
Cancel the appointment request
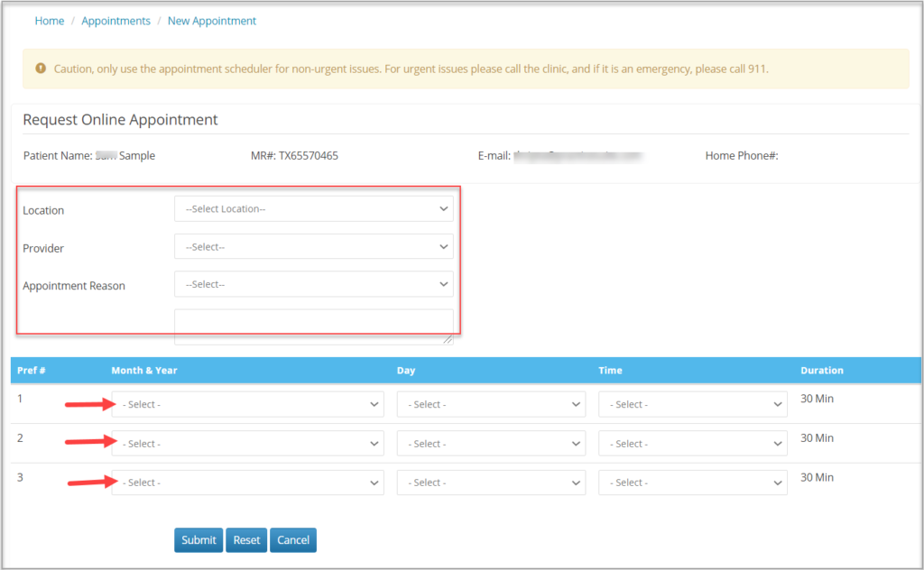(x=293, y=540)
